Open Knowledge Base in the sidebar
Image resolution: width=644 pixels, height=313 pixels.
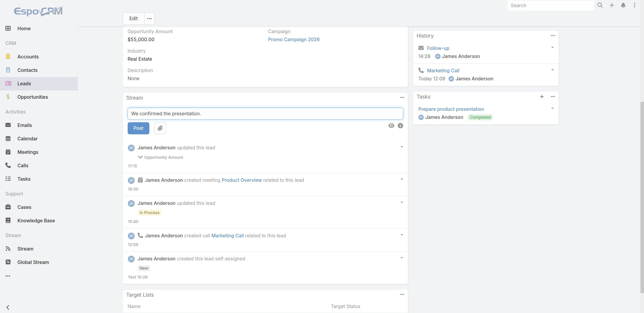[x=39, y=221]
